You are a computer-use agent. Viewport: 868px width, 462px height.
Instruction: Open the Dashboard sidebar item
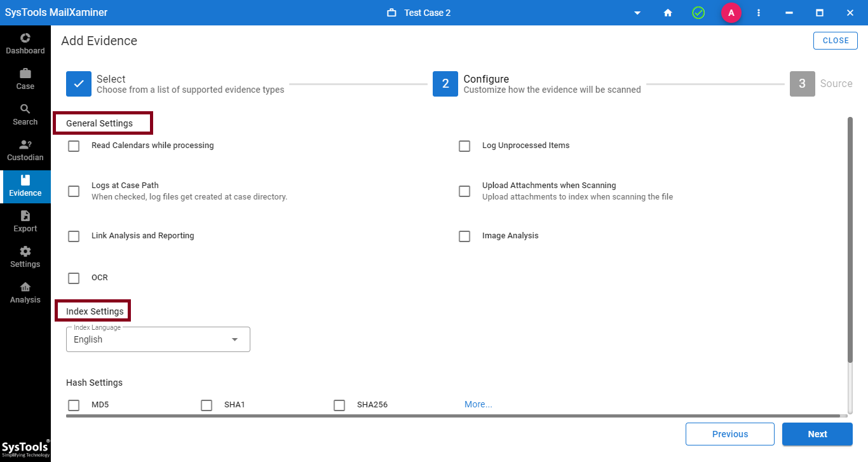tap(25, 44)
